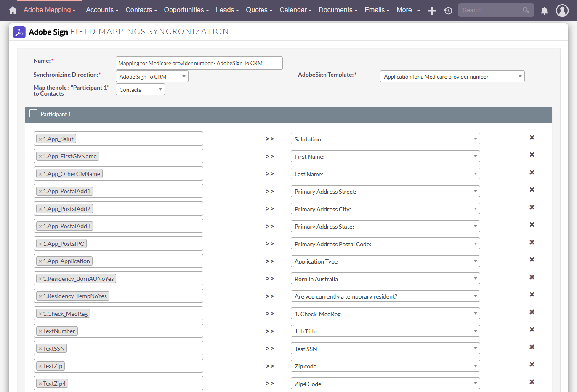Click the mapping Name text field
Viewport: 577px width, 392px height.
(x=199, y=63)
